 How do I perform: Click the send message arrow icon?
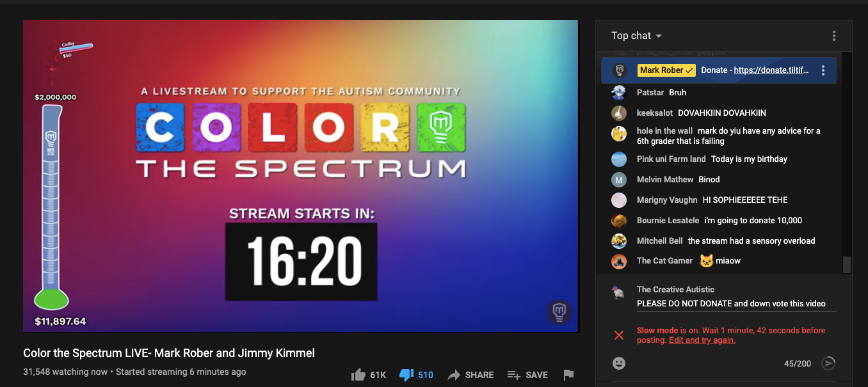click(x=828, y=363)
